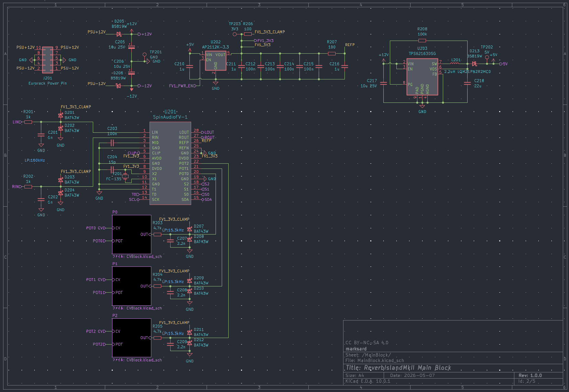Select the P0 CVBlock hierarchical sheet

tap(132, 235)
